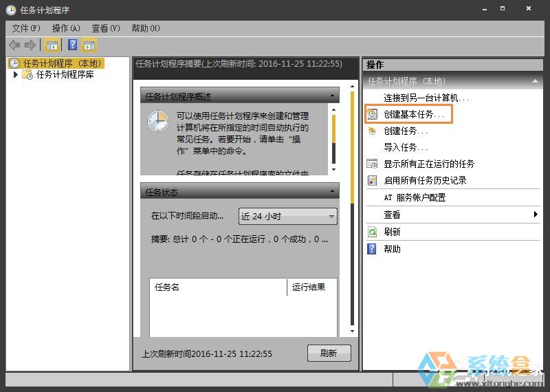Click the icon beside 显示所有正在运行的任务
550x392 pixels.
tap(372, 164)
